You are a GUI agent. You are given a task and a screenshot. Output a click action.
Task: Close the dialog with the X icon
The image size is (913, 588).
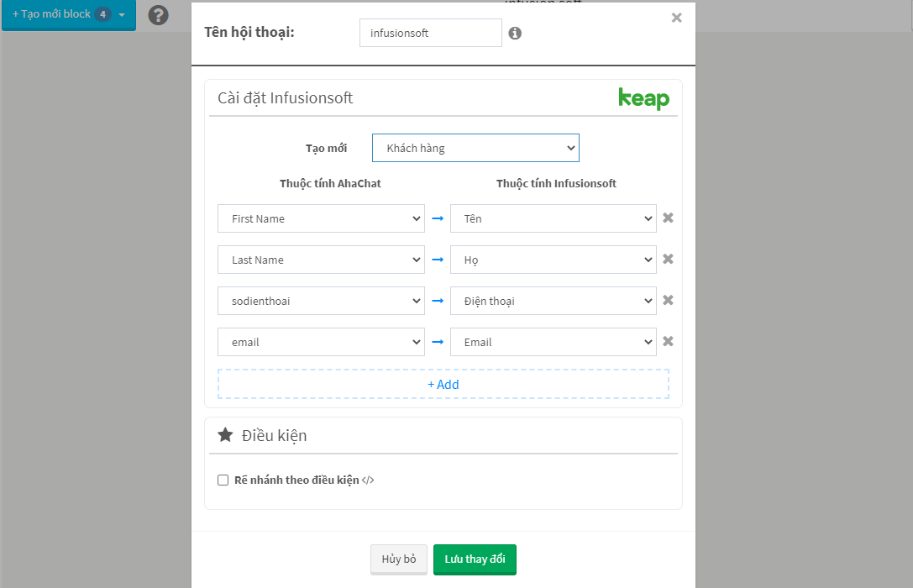click(x=677, y=18)
